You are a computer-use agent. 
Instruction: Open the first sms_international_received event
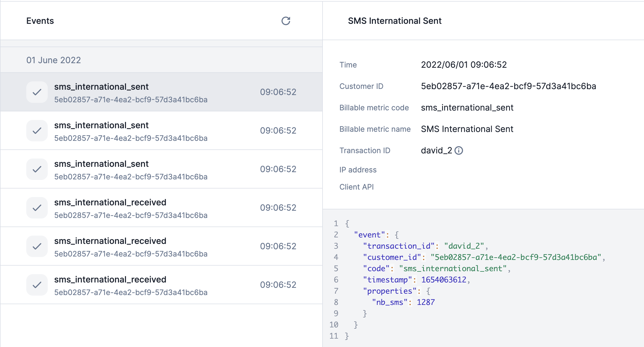point(161,208)
